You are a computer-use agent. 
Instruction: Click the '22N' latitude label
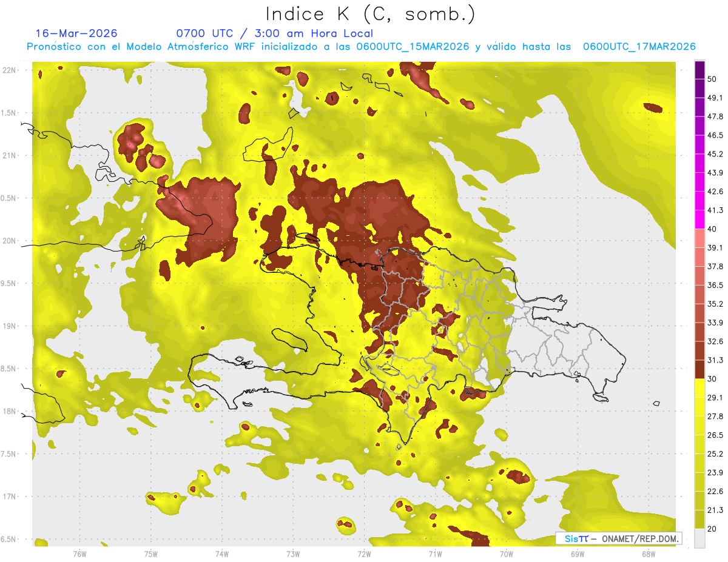(9, 70)
